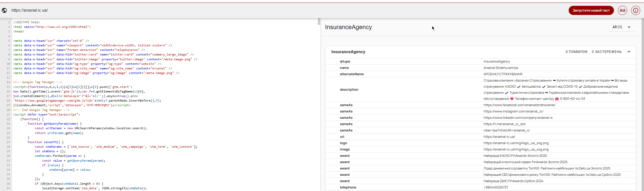Click the '<!-- Google Tag Manager -->' comment line

click(x=37, y=82)
